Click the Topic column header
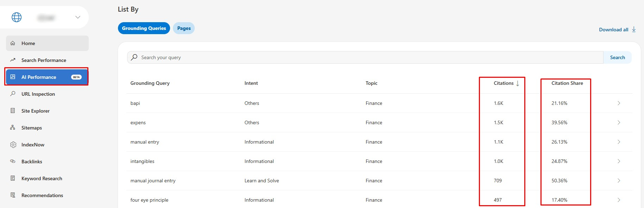 pos(371,83)
